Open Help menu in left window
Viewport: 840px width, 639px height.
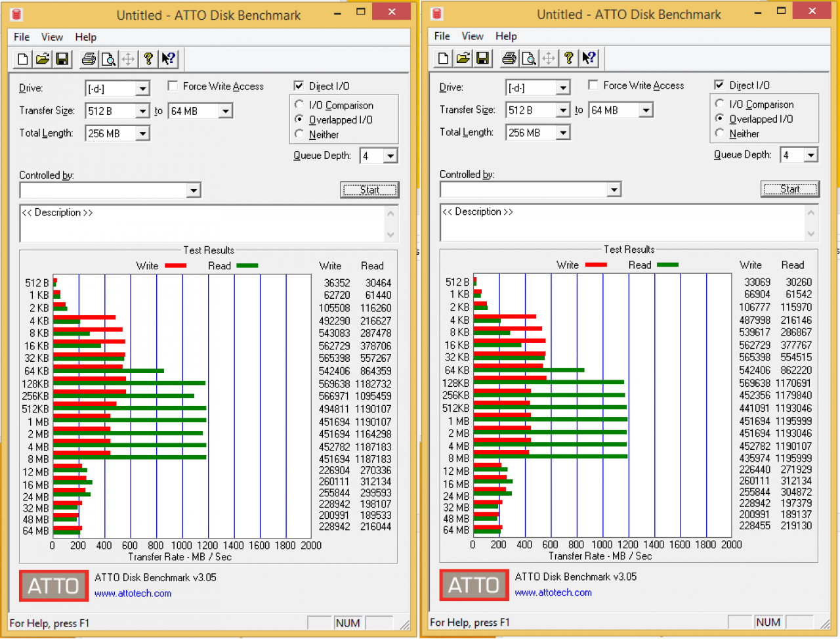(86, 37)
